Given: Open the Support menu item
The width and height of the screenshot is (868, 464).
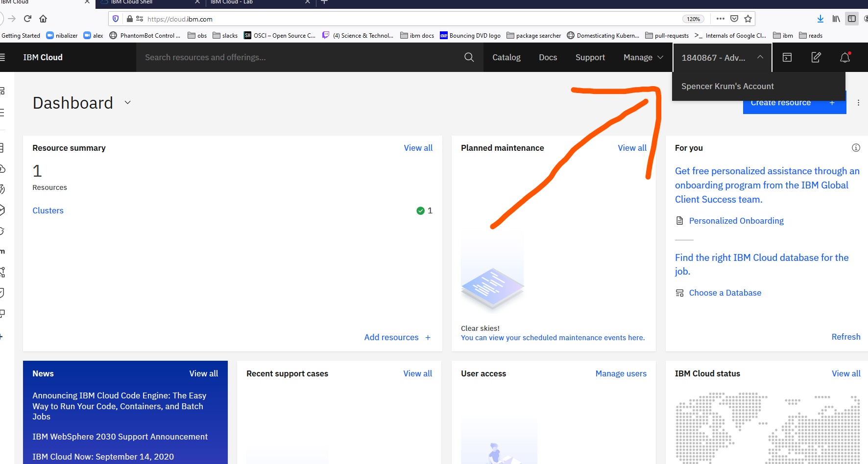Looking at the screenshot, I should click(x=590, y=57).
